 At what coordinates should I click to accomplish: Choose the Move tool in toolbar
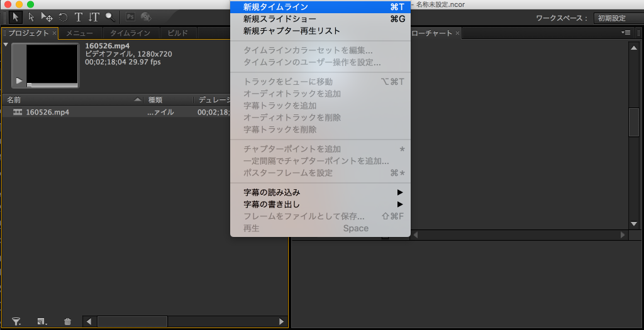point(47,18)
